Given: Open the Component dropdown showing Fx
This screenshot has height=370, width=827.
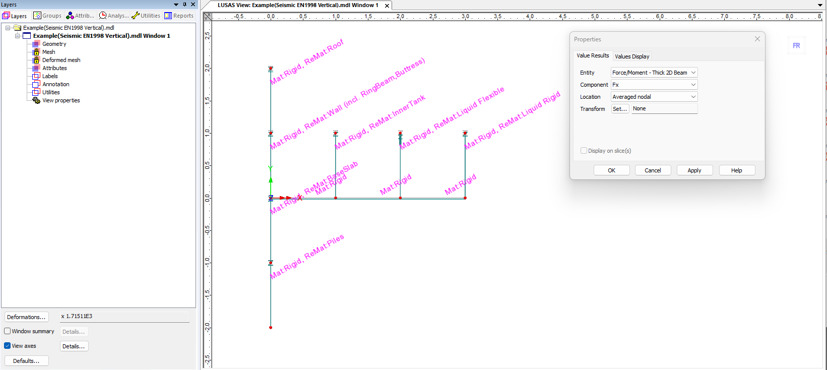Looking at the screenshot, I should coord(654,84).
